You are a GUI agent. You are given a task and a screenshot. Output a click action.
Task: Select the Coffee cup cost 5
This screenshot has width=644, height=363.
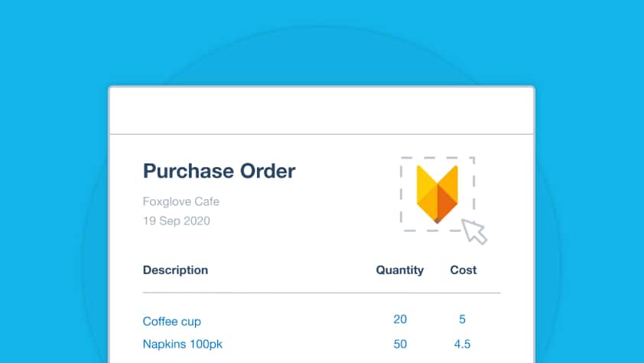(x=462, y=319)
